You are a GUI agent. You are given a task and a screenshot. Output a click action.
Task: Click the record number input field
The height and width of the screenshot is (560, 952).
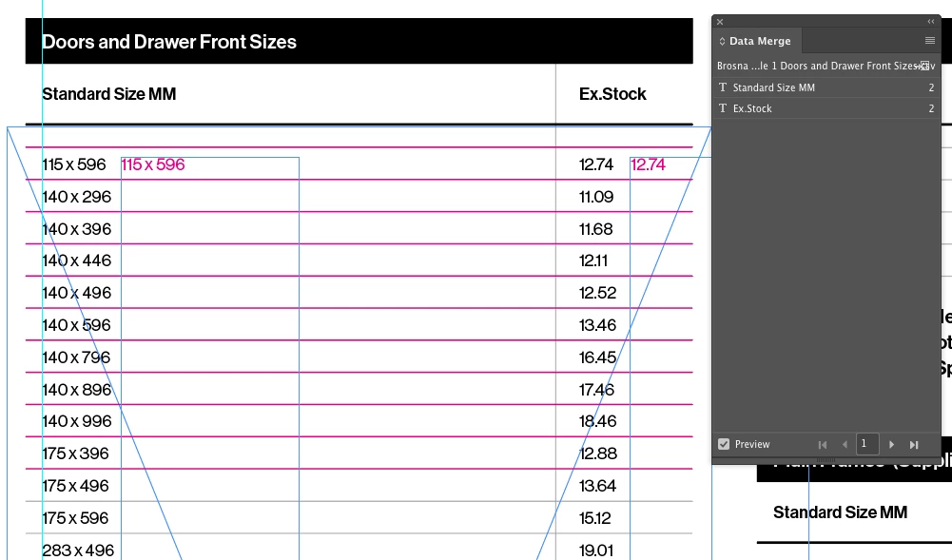[x=866, y=444]
